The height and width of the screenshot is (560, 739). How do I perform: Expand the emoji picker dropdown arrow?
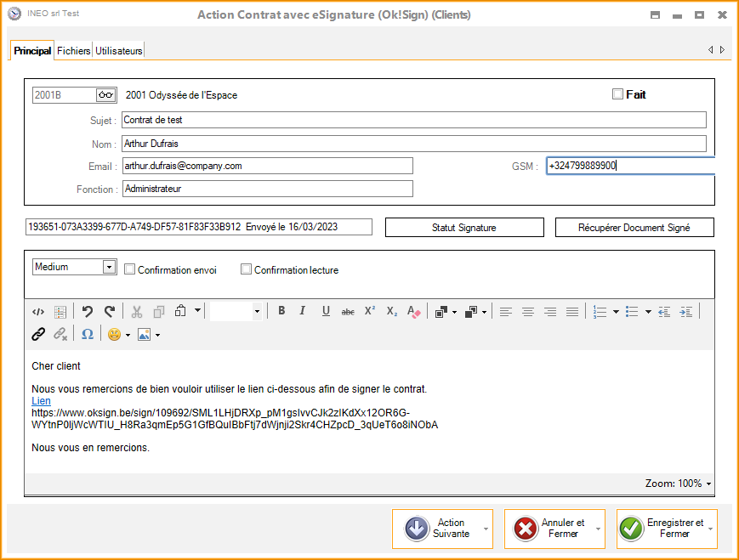coord(128,335)
